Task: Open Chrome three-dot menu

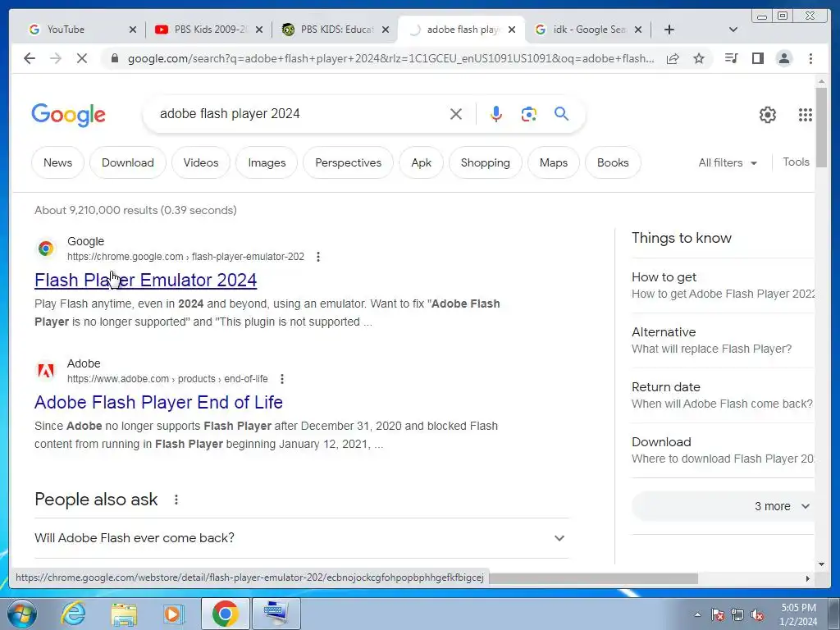Action: 810,58
